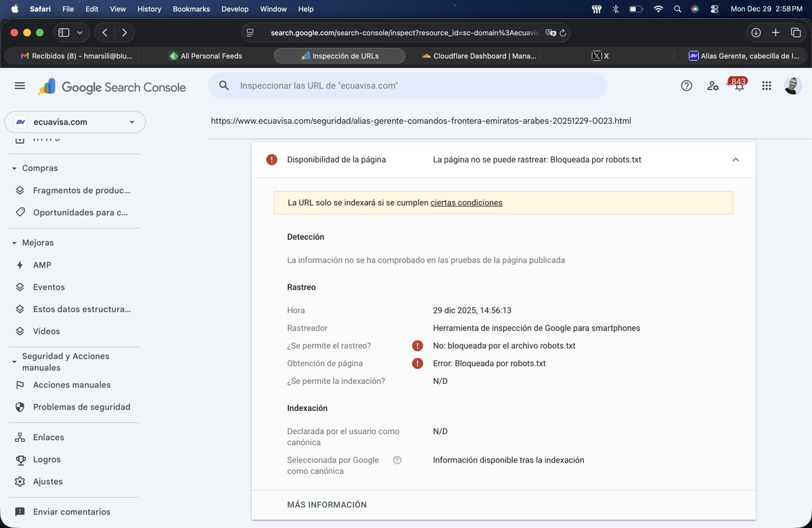The width and height of the screenshot is (812, 528).
Task: Open the Eventos enhancement report
Action: point(74,287)
